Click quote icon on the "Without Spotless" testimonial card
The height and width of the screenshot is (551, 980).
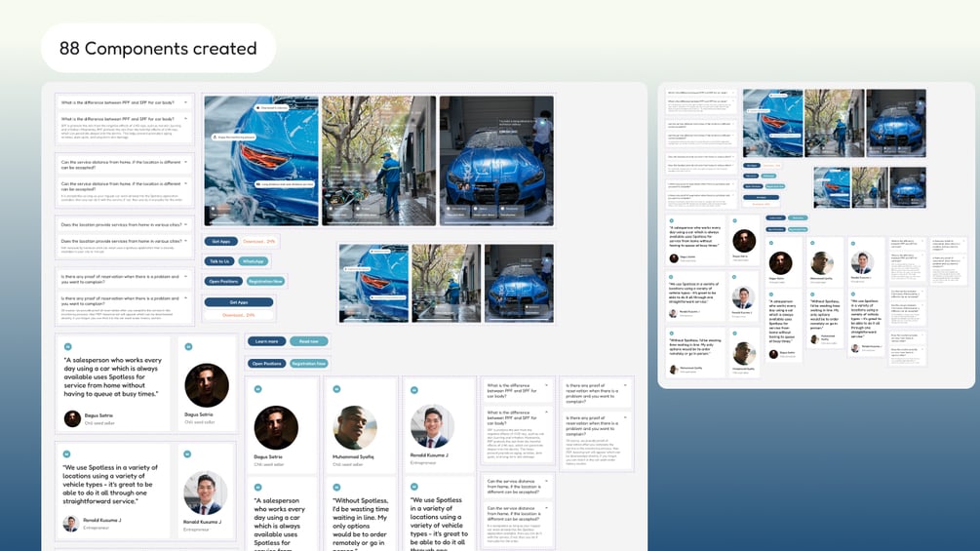tap(336, 488)
